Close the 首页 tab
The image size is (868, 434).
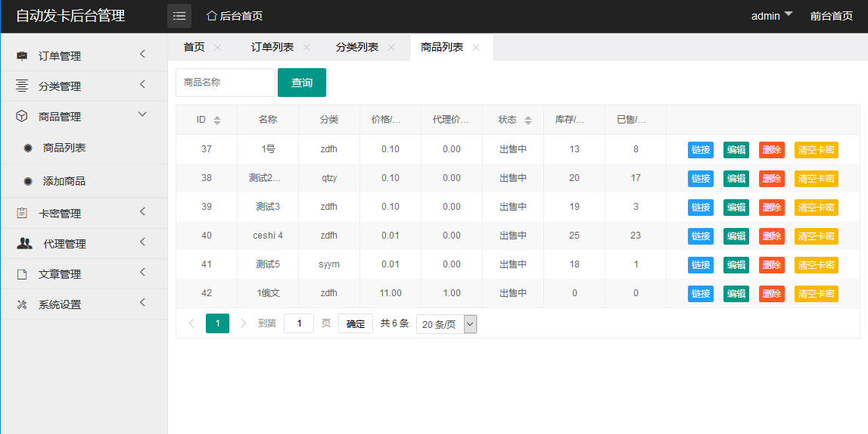(217, 48)
